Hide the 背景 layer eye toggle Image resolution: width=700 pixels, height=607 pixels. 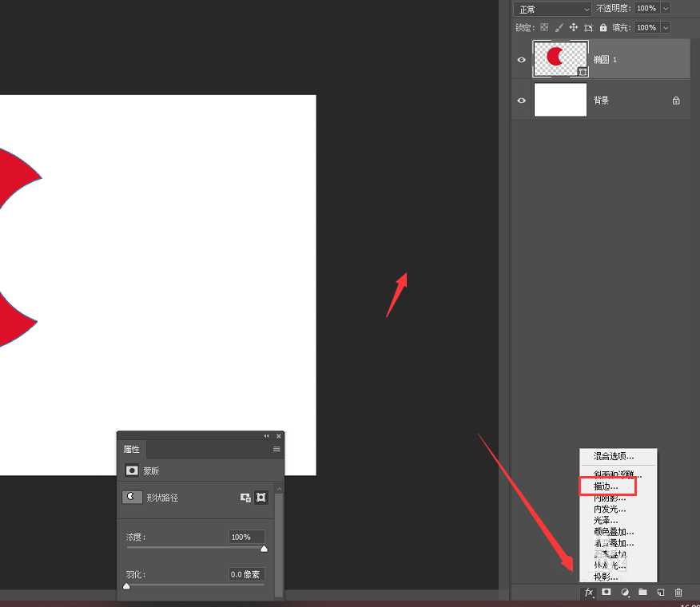click(521, 100)
